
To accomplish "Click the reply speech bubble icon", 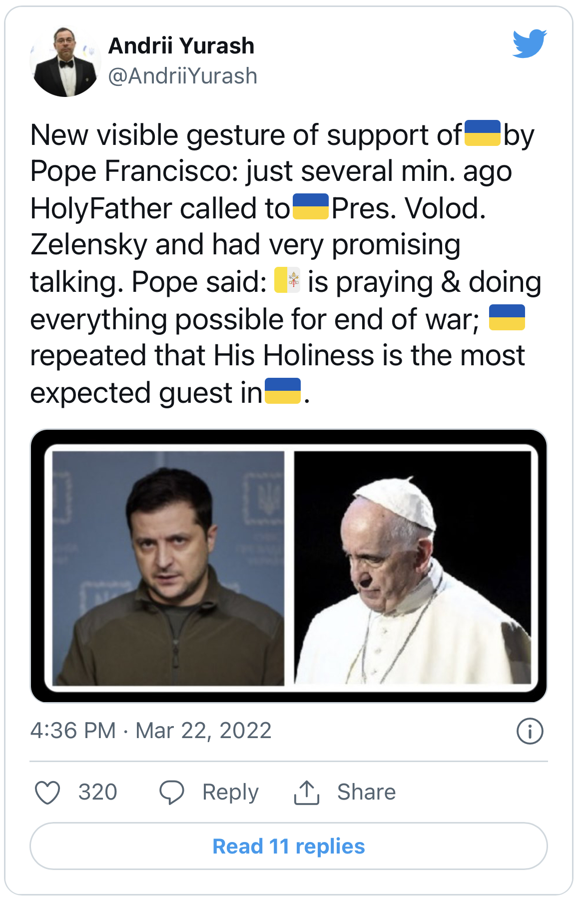I will [x=172, y=792].
